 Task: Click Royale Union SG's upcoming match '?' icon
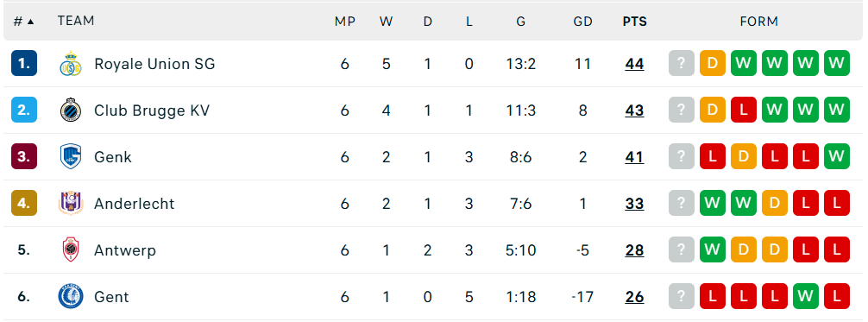682,64
